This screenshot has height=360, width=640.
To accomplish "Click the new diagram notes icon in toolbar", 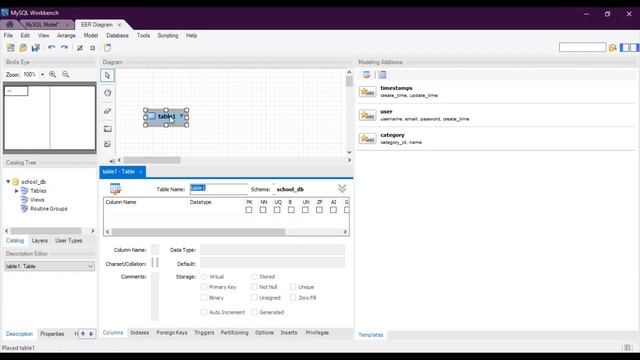I will (107, 48).
